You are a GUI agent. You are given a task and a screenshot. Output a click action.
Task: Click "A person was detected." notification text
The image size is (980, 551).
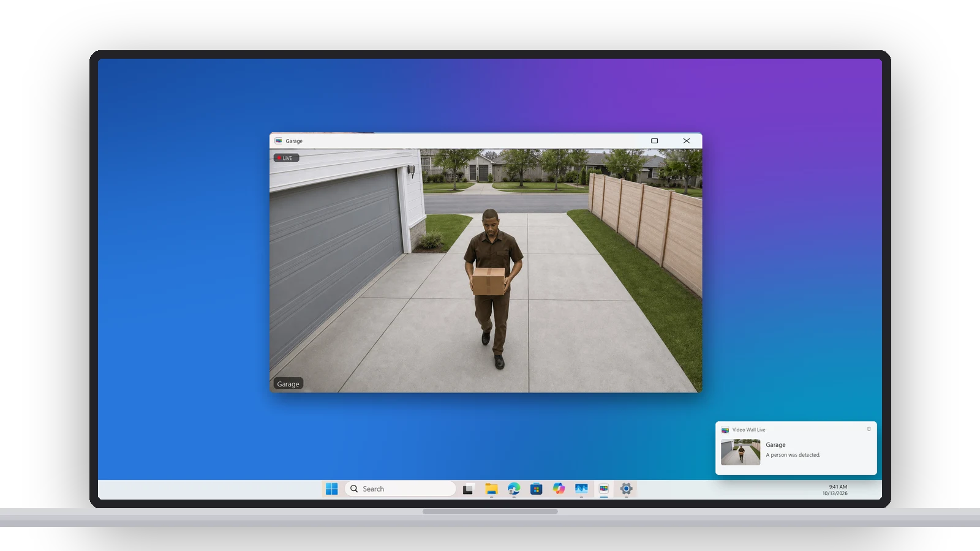click(793, 455)
